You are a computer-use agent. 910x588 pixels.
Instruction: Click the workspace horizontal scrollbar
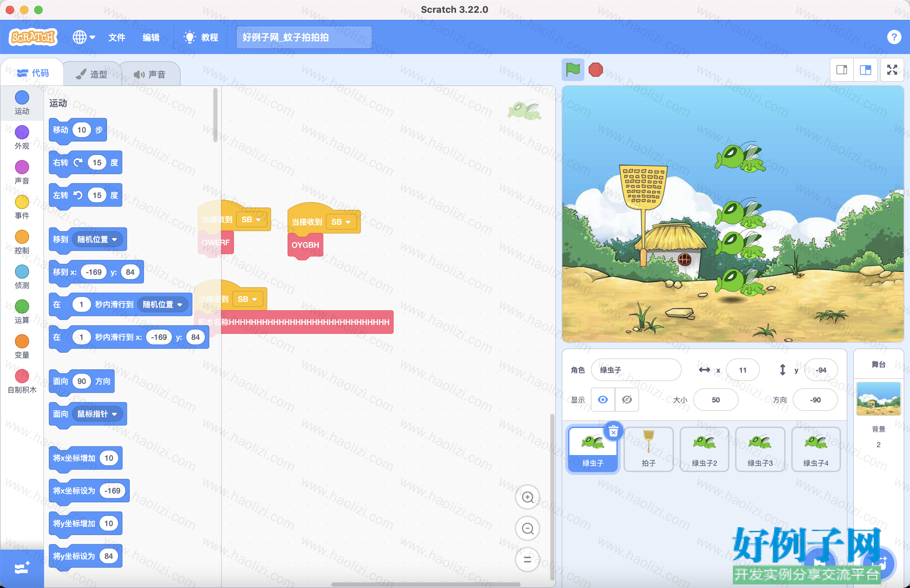click(x=425, y=584)
